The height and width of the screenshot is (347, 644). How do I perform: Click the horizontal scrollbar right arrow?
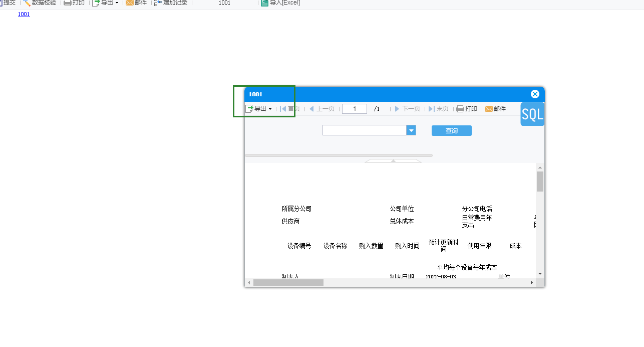[x=532, y=283]
